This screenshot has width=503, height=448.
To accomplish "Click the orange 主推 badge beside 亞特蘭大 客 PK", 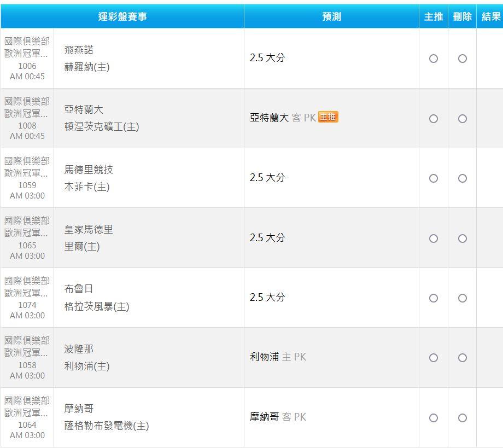I will [328, 117].
